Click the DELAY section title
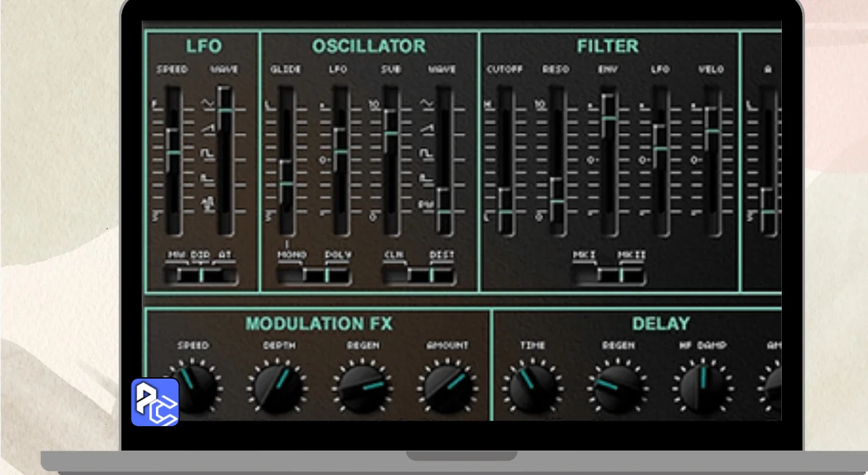 [x=661, y=324]
